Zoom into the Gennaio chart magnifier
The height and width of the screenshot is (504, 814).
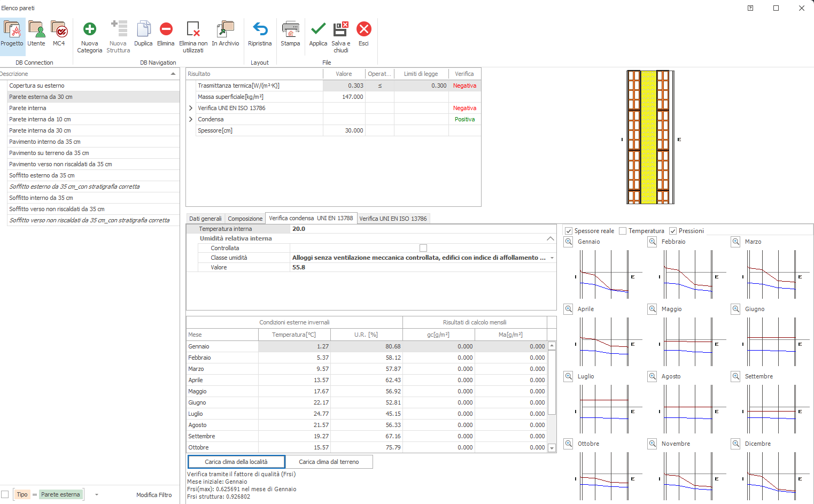tap(569, 242)
